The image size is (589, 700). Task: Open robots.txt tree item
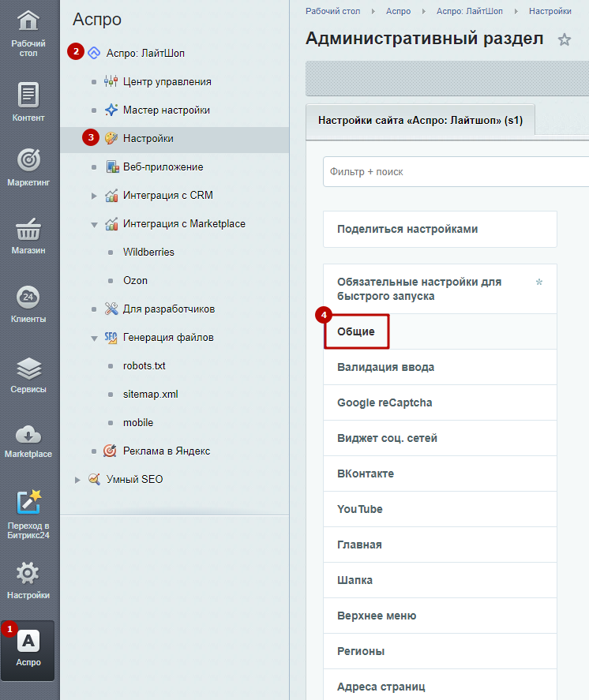(144, 366)
